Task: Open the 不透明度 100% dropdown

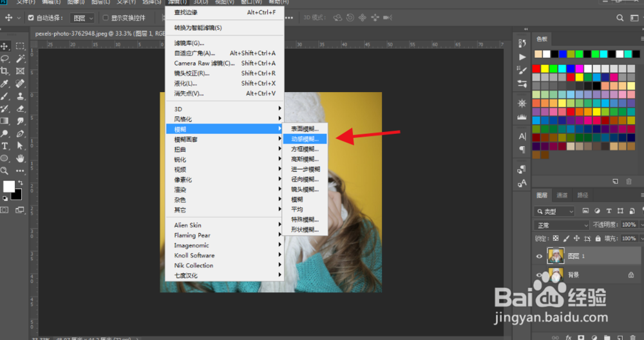Action: tap(641, 225)
